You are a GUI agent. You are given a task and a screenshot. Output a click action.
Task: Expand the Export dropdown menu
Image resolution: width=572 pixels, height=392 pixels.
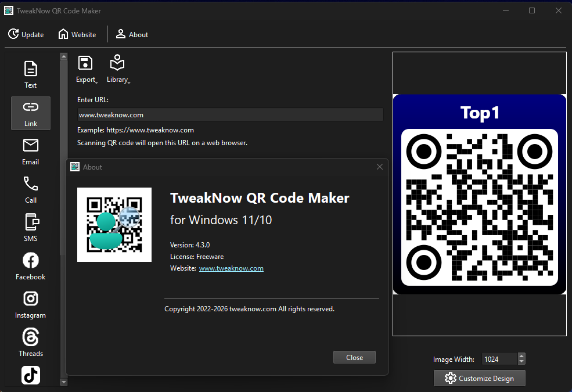pyautogui.click(x=86, y=70)
